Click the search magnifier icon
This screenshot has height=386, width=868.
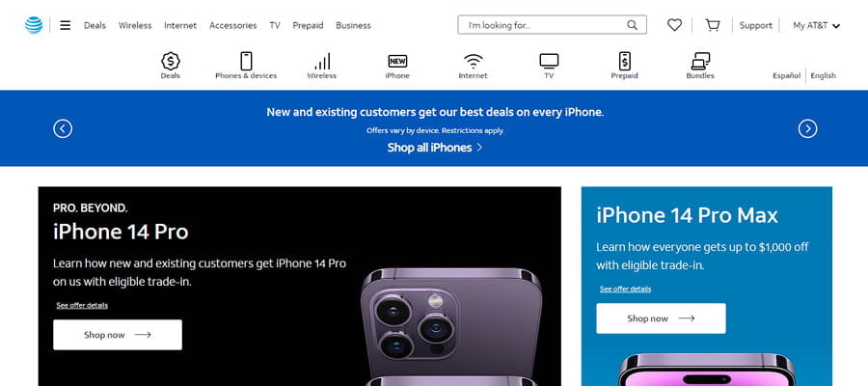[x=632, y=25]
